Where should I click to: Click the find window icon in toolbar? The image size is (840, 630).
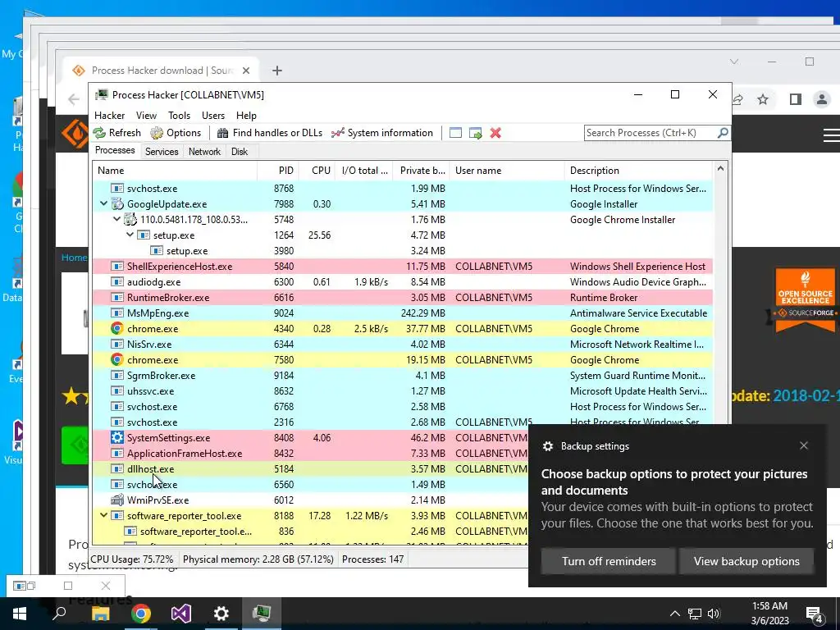point(455,133)
